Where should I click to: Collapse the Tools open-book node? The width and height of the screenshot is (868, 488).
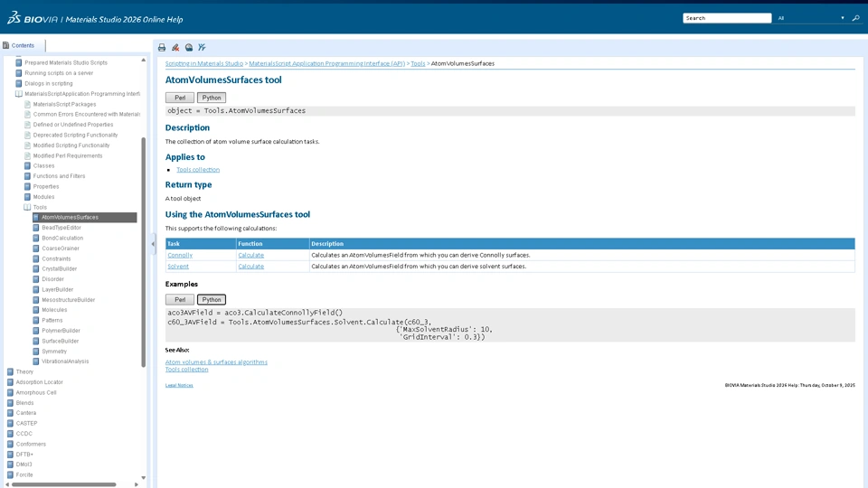tap(27, 208)
